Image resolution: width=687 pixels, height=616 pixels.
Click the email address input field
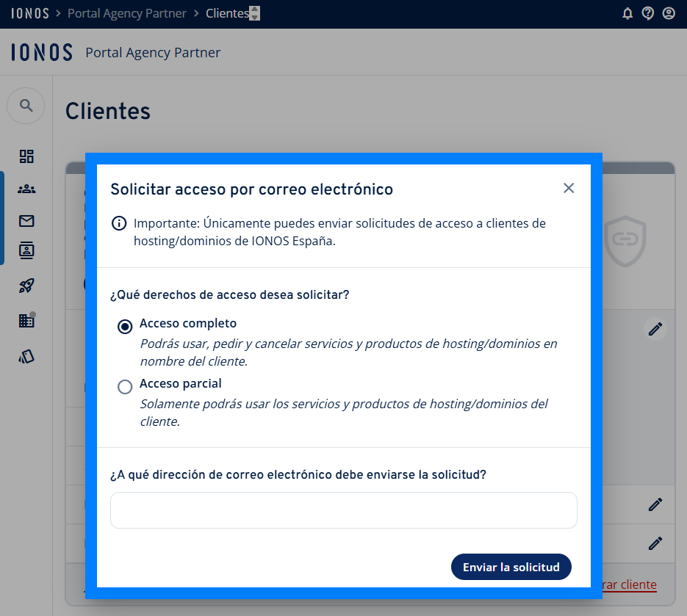(x=343, y=510)
